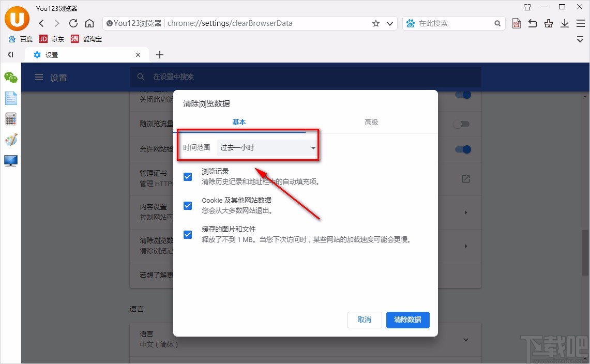
Task: Open the PDF converter tool
Action: click(x=516, y=23)
